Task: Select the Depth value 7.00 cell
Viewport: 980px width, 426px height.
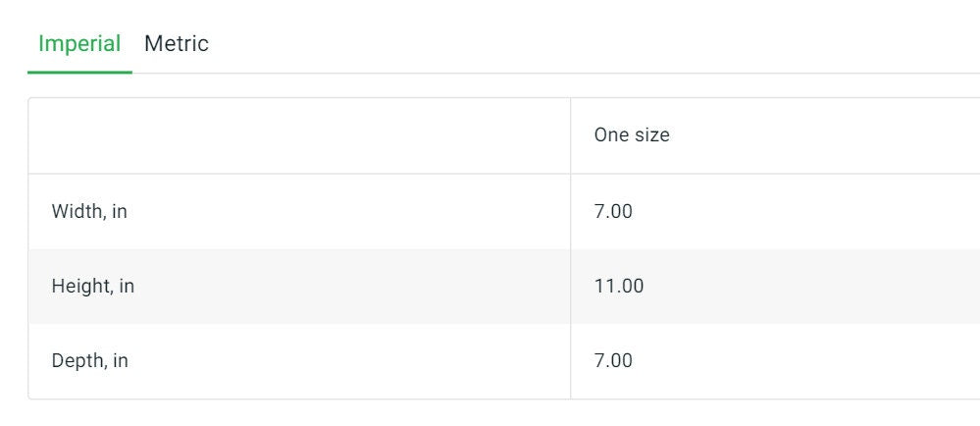Action: (775, 361)
